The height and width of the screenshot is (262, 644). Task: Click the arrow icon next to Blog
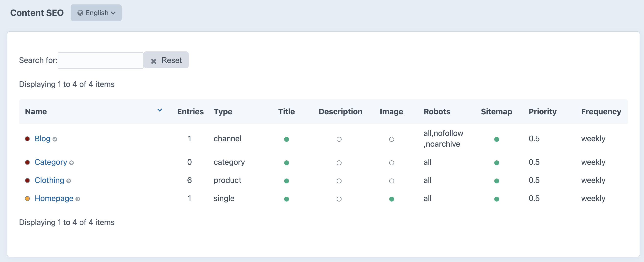55,139
